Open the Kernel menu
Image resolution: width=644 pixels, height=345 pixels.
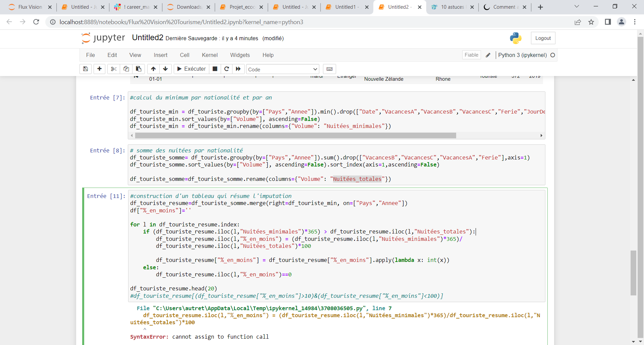(210, 55)
